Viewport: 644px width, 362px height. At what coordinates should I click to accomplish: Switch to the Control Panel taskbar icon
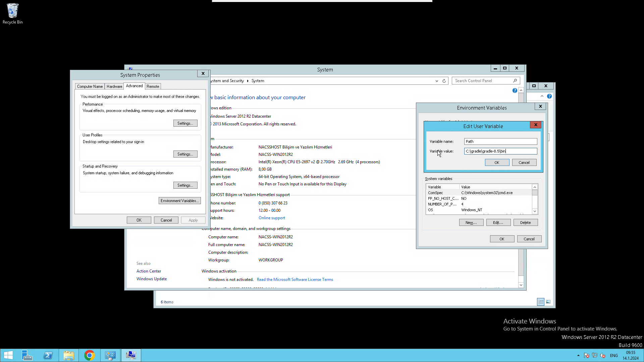110,355
